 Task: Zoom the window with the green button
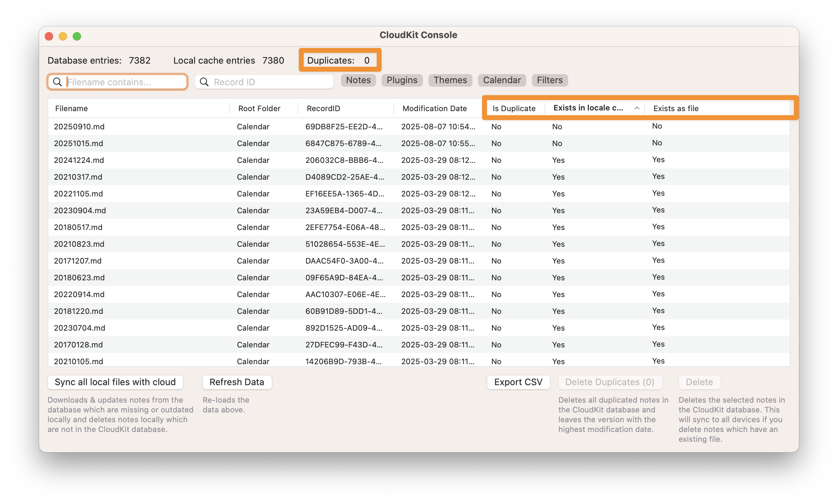77,36
